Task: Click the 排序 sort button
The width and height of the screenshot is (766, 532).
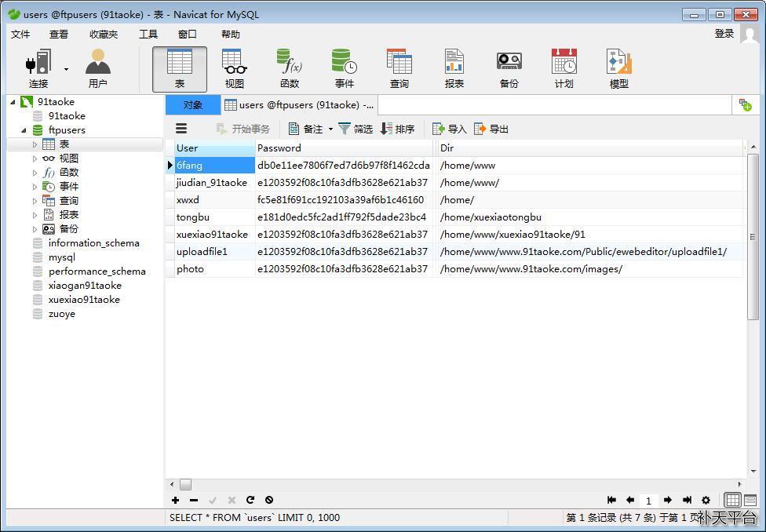Action: pos(397,129)
